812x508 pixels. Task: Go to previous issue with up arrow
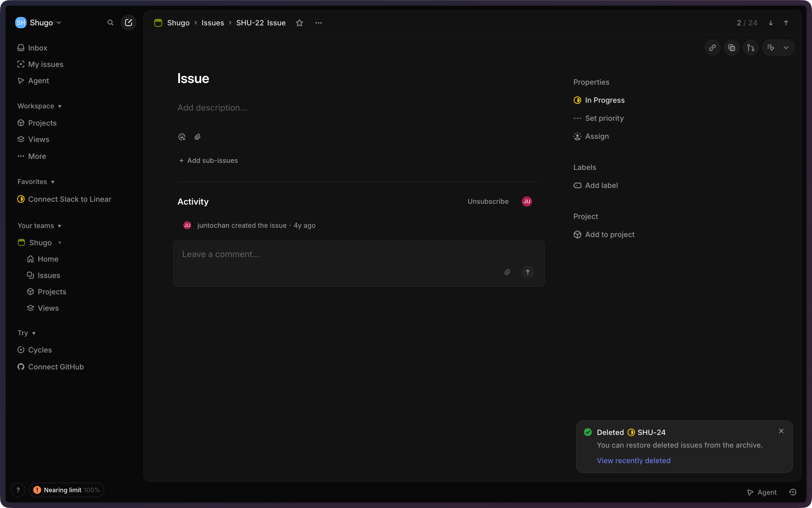[x=786, y=23]
